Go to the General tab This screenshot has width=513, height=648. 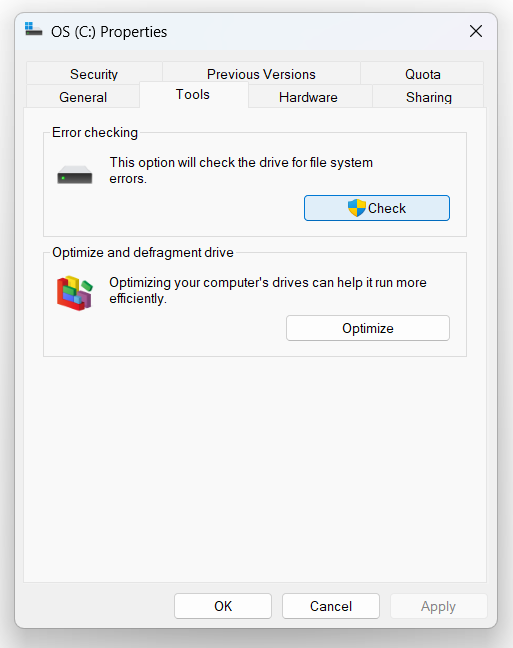[x=83, y=97]
